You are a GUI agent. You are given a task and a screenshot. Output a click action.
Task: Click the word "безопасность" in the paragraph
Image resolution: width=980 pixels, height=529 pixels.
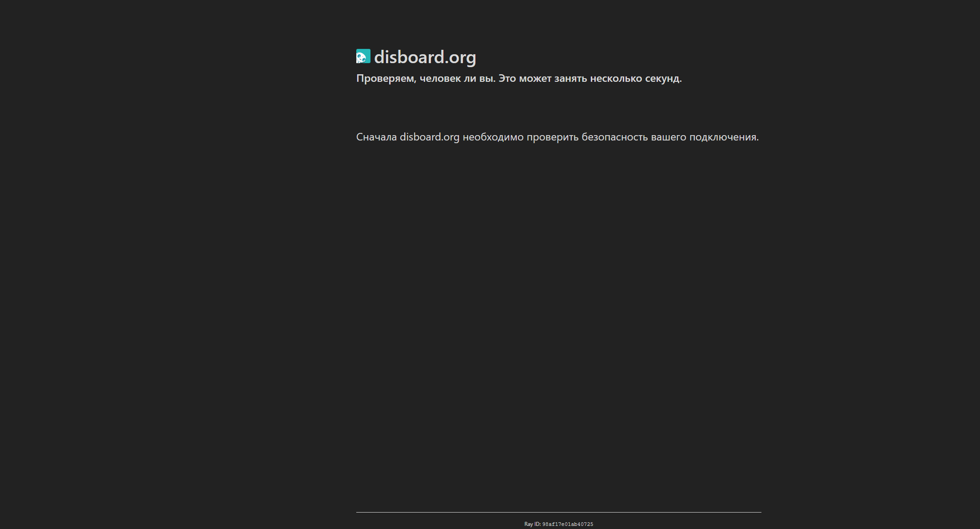tap(614, 137)
